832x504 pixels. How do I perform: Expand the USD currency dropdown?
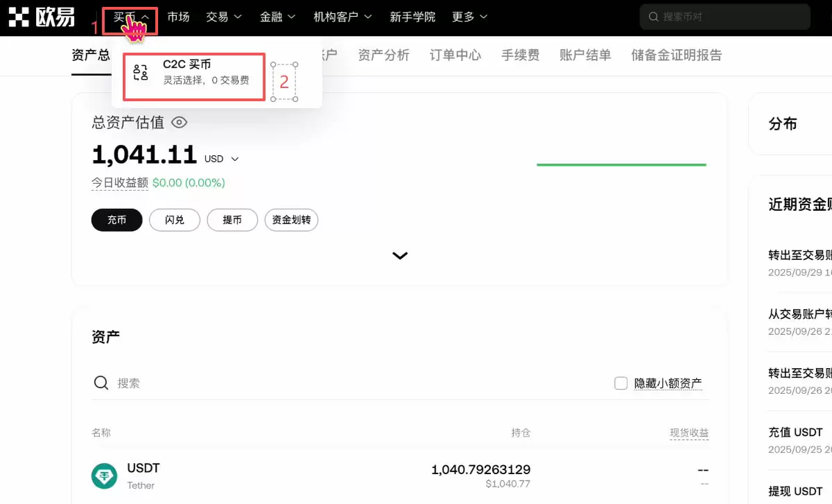pyautogui.click(x=223, y=159)
